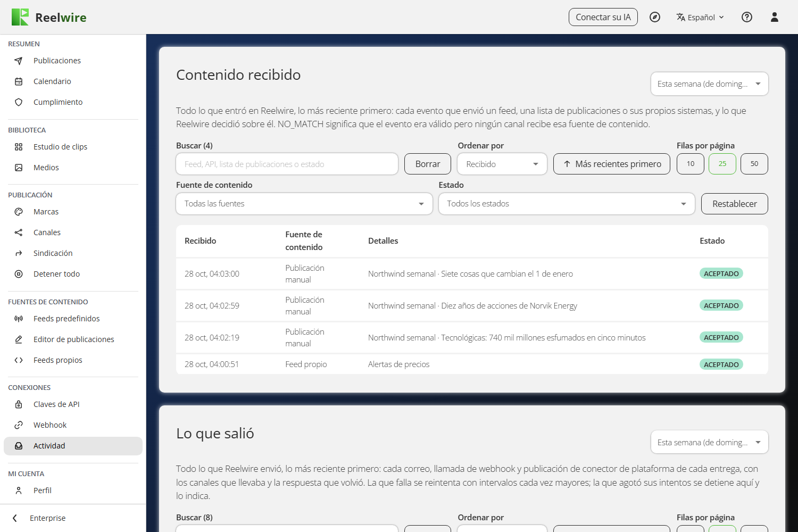This screenshot has height=532, width=798.
Task: Click the Claves de API lock icon
Action: click(19, 404)
